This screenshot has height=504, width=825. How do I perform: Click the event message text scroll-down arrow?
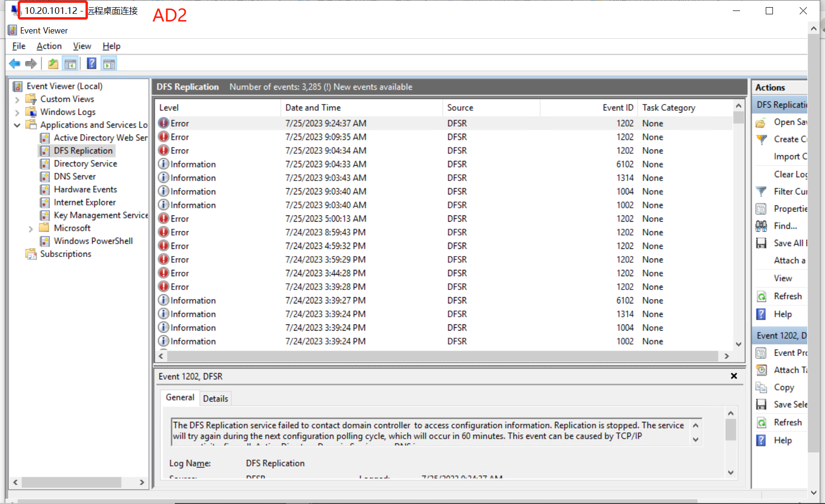(x=696, y=440)
